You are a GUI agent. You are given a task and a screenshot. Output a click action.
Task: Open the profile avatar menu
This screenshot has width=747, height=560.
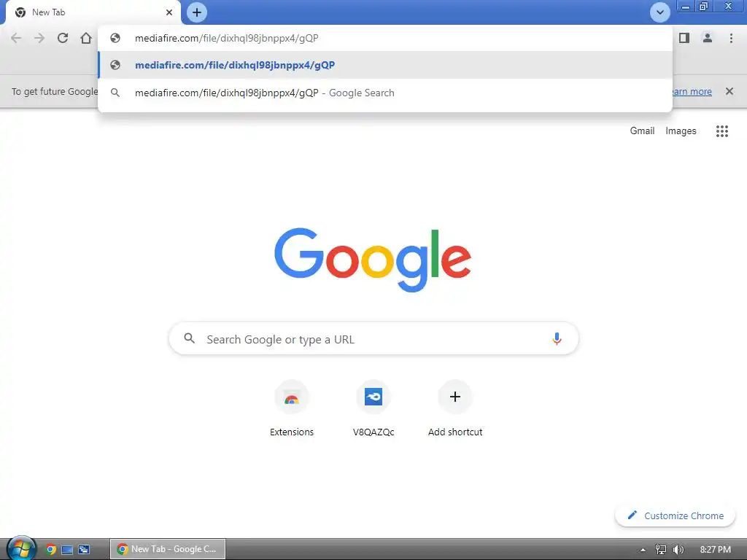(708, 38)
